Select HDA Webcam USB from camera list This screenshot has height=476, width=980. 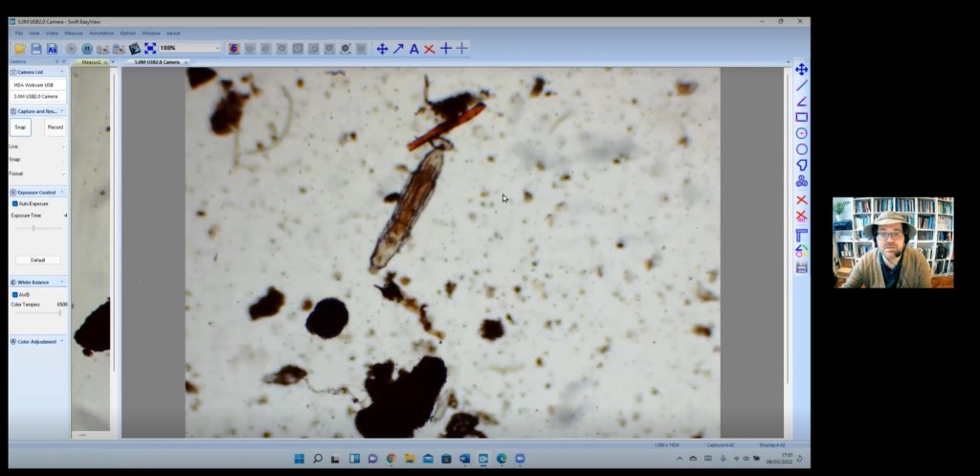point(36,85)
